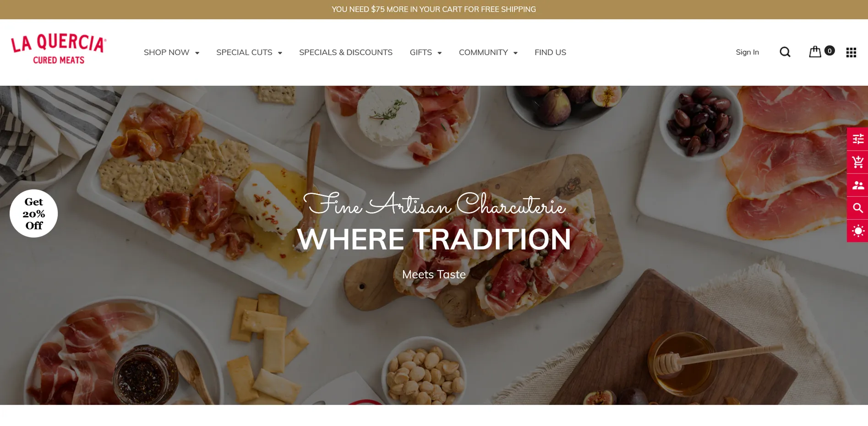The width and height of the screenshot is (868, 426).
Task: Open the shopping bag cart icon
Action: [x=815, y=52]
